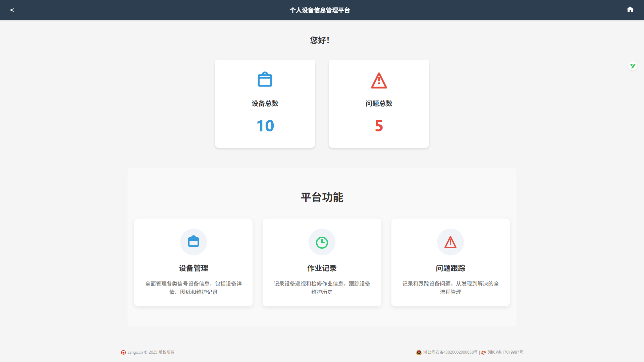Open the 问题跟踪 feature card

(450, 262)
